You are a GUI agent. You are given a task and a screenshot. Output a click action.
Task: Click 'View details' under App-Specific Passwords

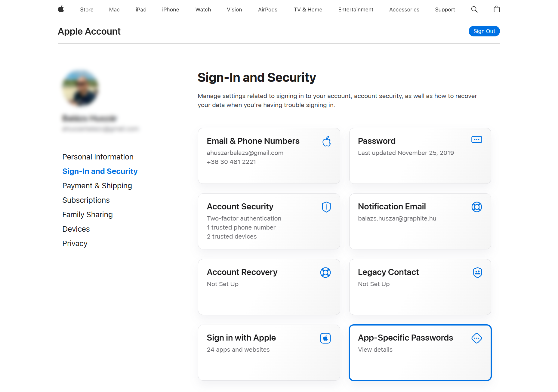pyautogui.click(x=375, y=350)
